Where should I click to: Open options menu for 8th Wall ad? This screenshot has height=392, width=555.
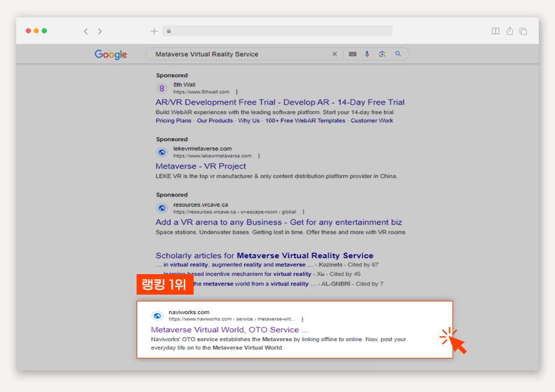pyautogui.click(x=237, y=92)
